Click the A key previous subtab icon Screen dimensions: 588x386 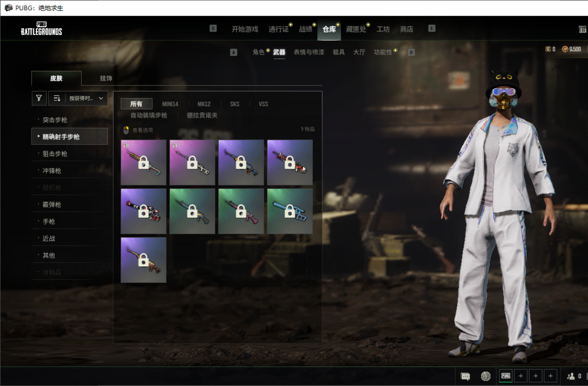[234, 52]
